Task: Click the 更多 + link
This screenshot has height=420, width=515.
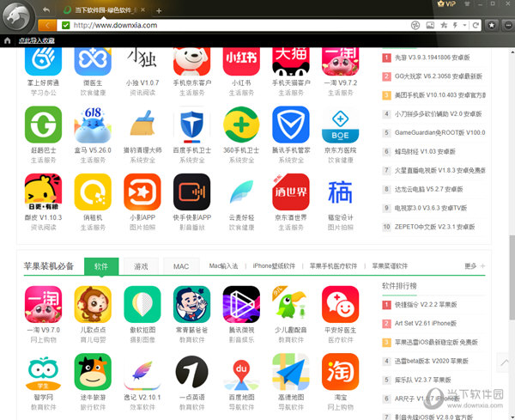Action: click(475, 266)
